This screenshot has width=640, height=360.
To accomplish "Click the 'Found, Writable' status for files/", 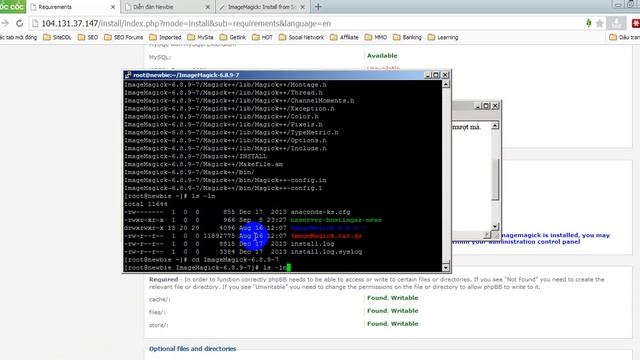I will [393, 311].
